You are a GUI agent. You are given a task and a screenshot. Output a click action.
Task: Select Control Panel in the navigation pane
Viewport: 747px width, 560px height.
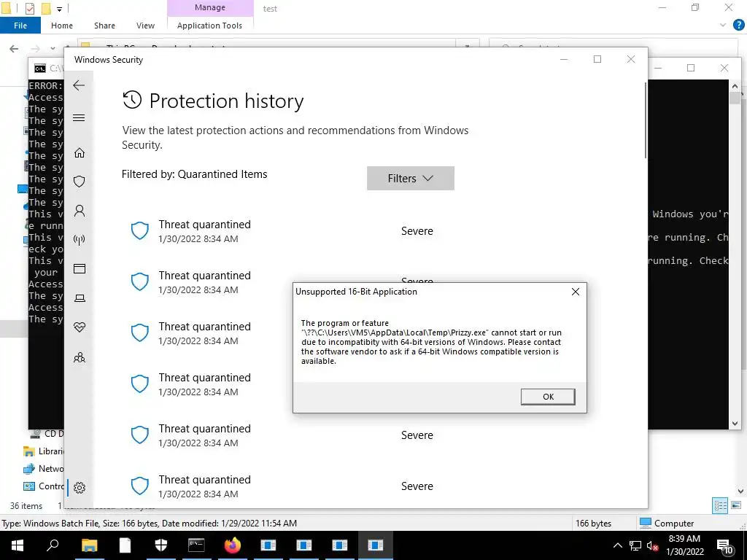coord(44,486)
